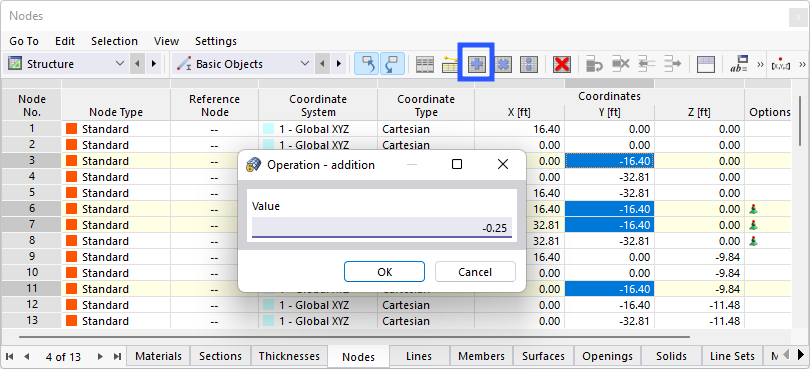Click the addition operation toolbar icon

[476, 64]
